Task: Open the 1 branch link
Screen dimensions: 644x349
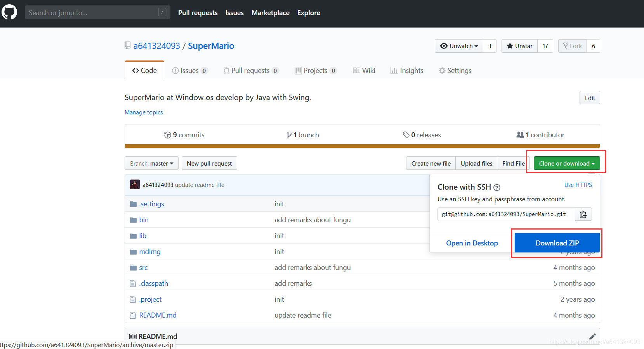Action: [303, 135]
